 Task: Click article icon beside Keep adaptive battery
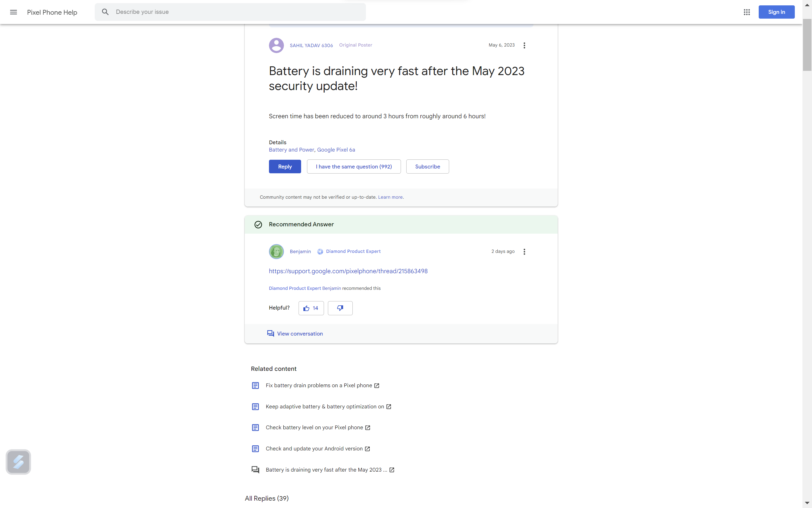(x=255, y=406)
